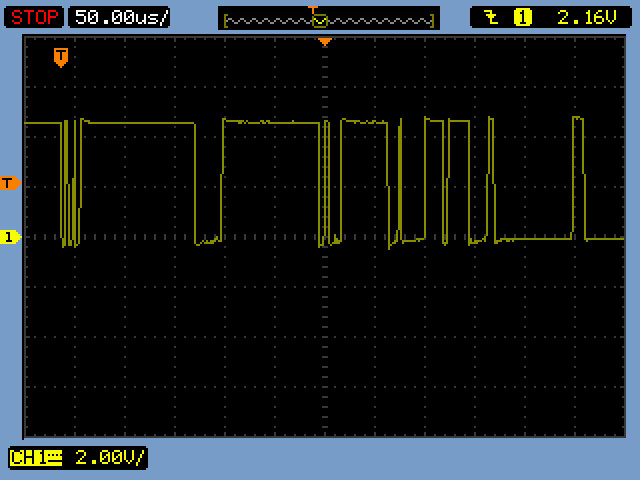
Task: Click the waveform memory overview bar
Action: click(329, 19)
